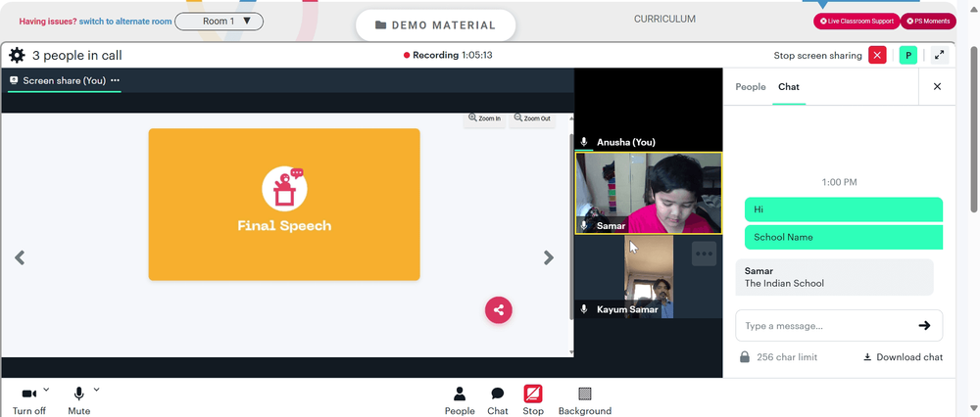
Task: Stop screen sharing with red X
Action: coord(877,55)
